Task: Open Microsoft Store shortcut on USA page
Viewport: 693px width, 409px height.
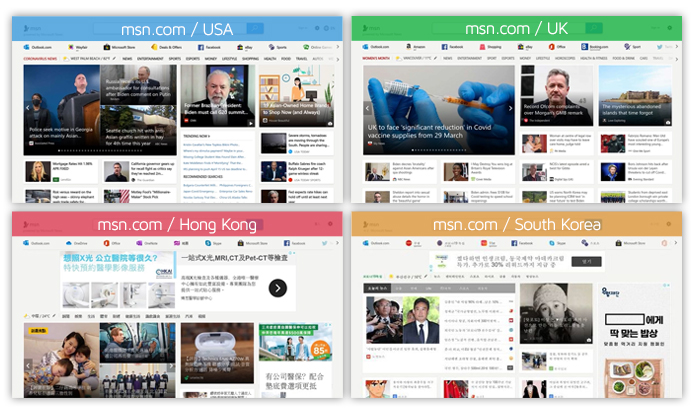Action: tap(119, 47)
